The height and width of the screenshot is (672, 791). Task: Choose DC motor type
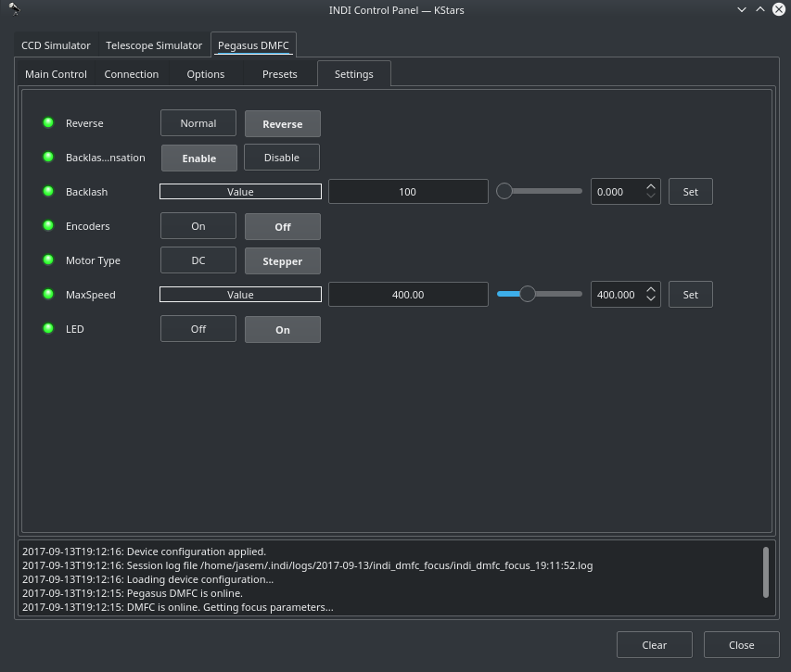[198, 260]
